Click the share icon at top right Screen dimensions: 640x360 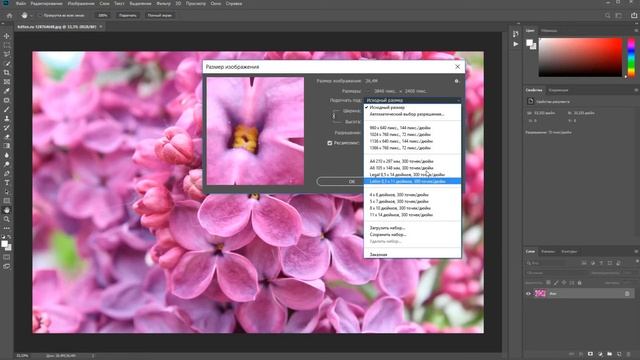click(634, 16)
